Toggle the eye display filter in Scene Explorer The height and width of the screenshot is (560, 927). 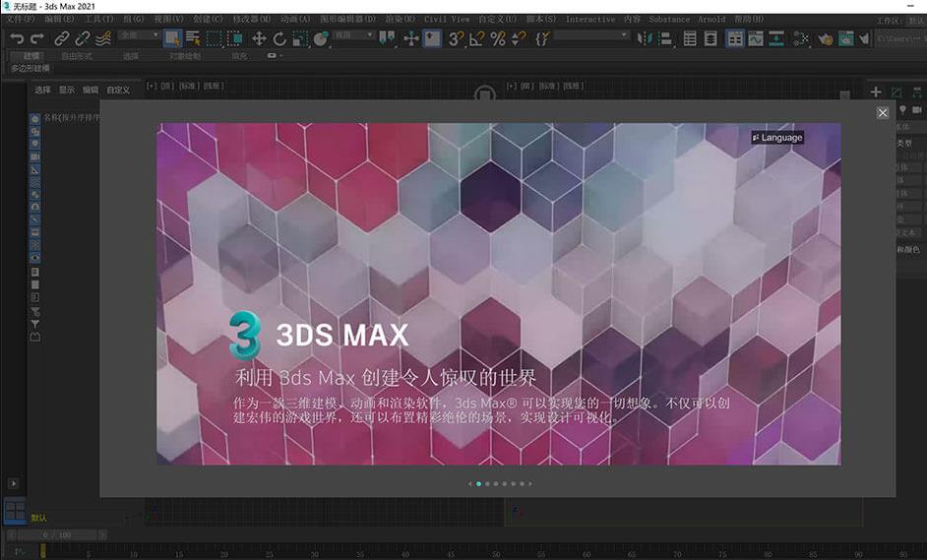(35, 258)
